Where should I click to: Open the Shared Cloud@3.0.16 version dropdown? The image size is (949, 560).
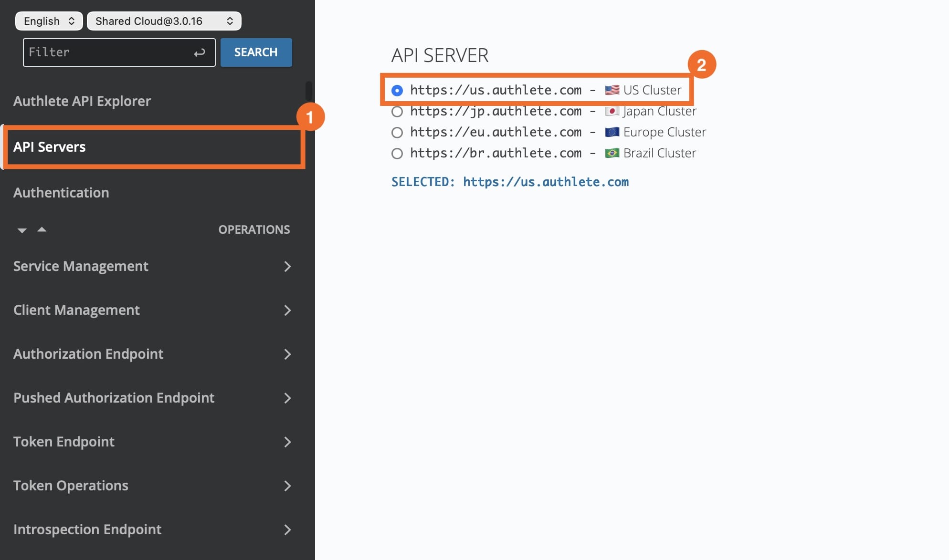click(x=164, y=21)
